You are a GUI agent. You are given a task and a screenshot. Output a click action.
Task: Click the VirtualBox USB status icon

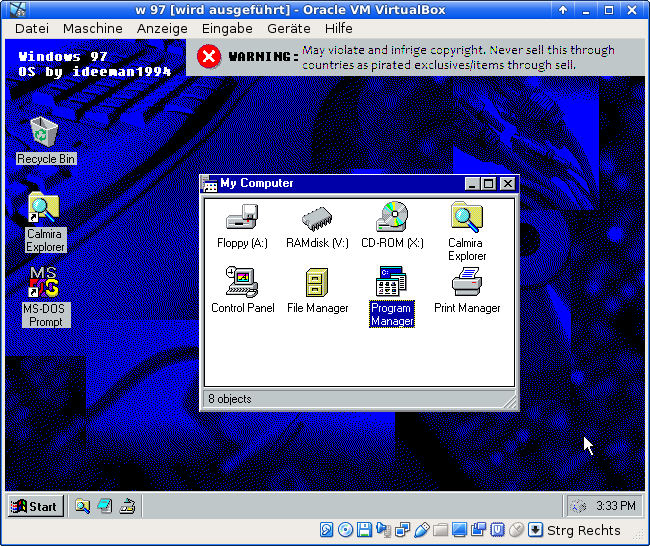[422, 530]
